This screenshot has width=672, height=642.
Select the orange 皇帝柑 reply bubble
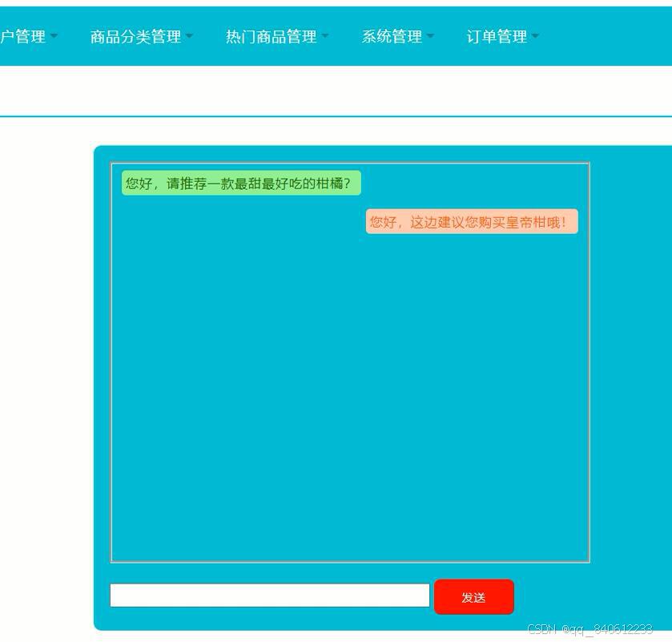point(470,221)
